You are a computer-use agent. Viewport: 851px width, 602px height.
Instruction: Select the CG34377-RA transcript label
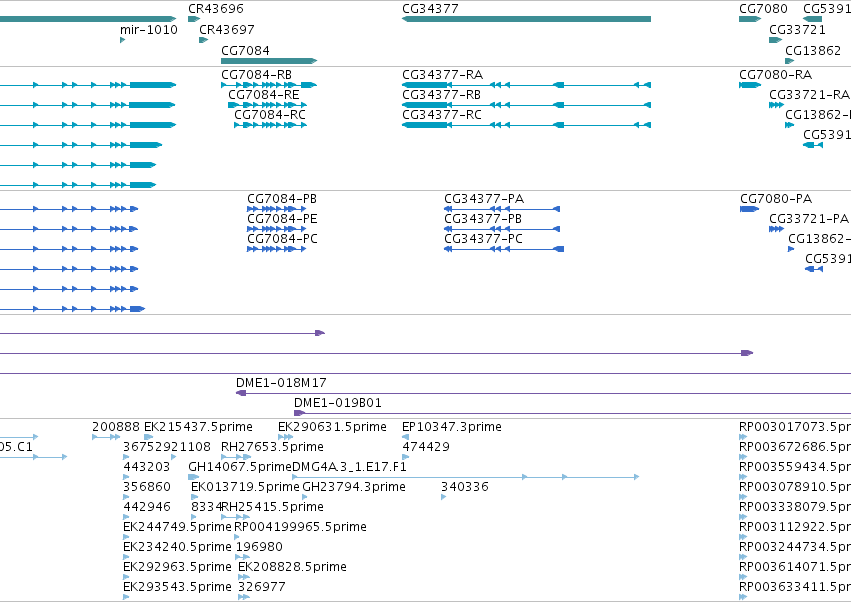pyautogui.click(x=442, y=75)
